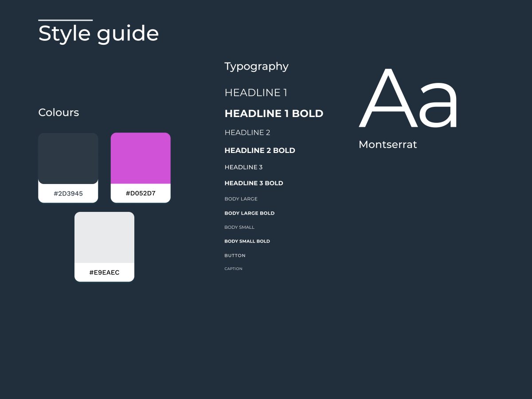Select the Colours section heading
532x399 pixels.
click(59, 113)
